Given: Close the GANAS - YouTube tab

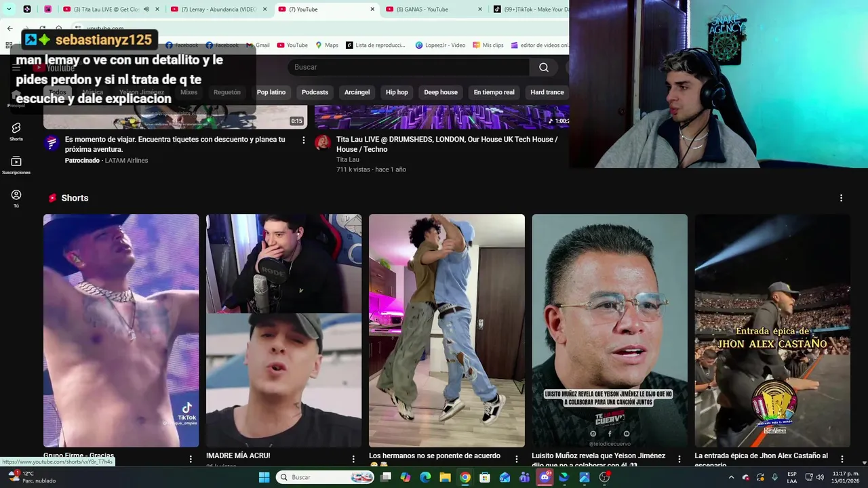Looking at the screenshot, I should 480,9.
